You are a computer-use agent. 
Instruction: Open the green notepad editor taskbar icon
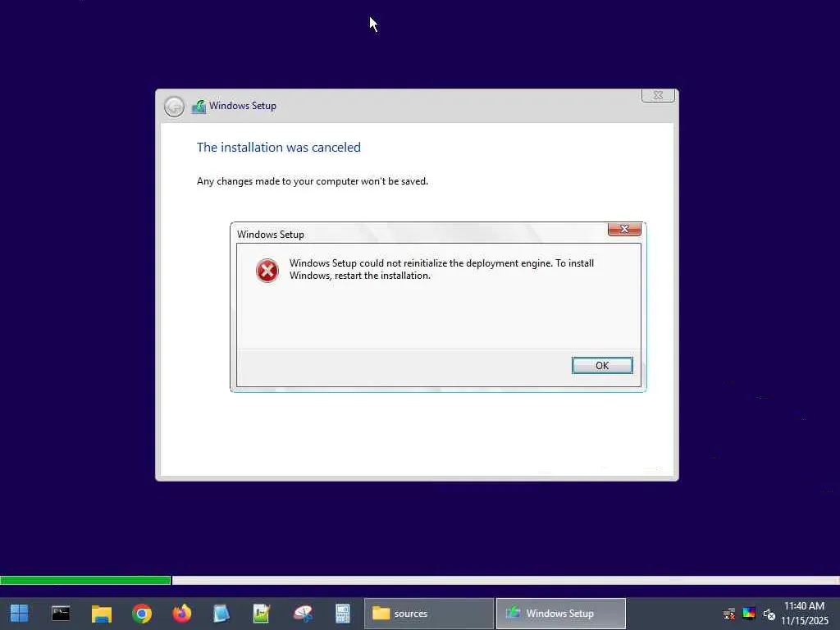pos(262,614)
